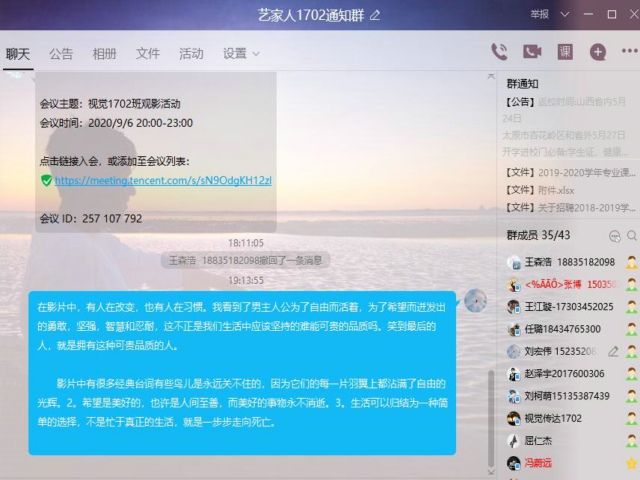
Task: Open the Tencent meeting link
Action: 163,180
